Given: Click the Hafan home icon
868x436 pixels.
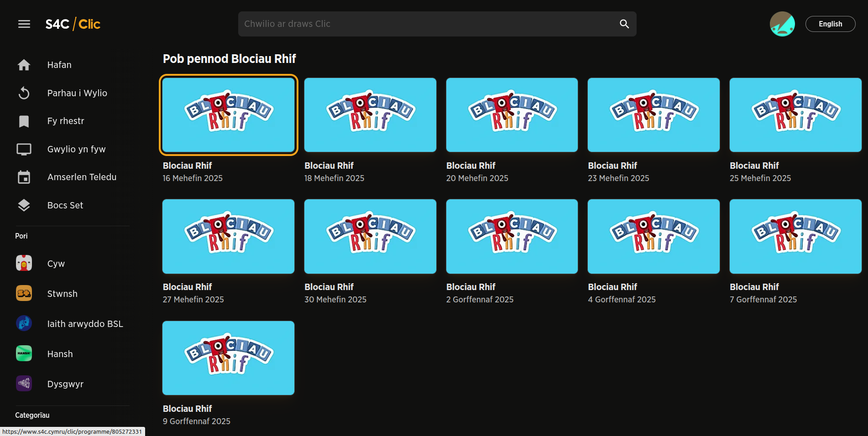Looking at the screenshot, I should pyautogui.click(x=24, y=65).
